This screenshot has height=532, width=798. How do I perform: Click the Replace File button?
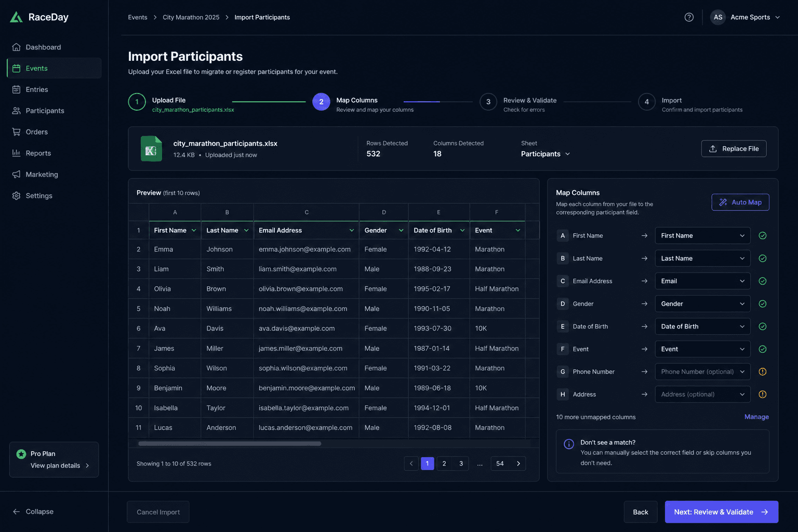click(734, 149)
